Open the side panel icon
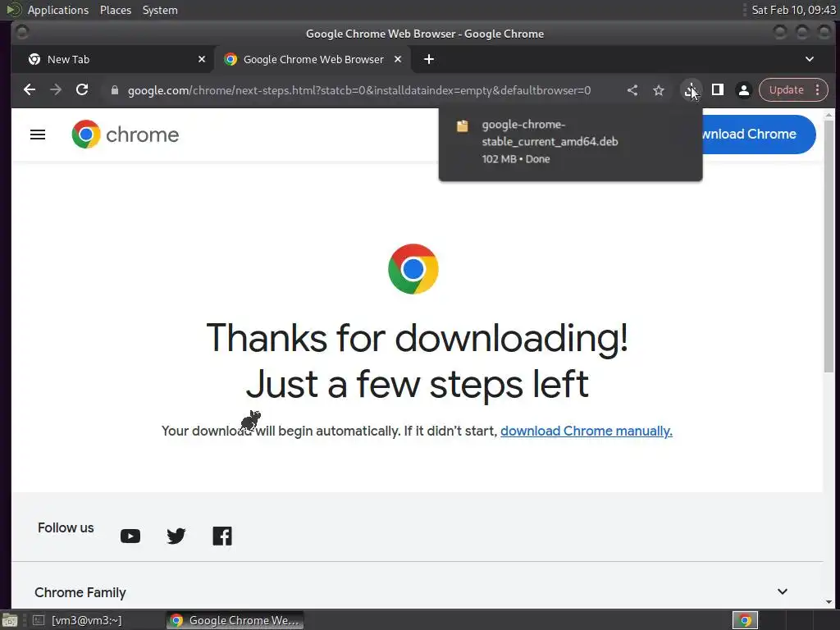The width and height of the screenshot is (840, 630). (717, 90)
